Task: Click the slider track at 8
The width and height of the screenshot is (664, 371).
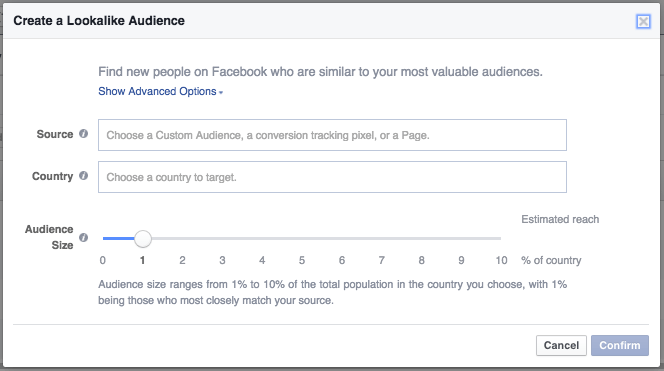Action: (421, 238)
